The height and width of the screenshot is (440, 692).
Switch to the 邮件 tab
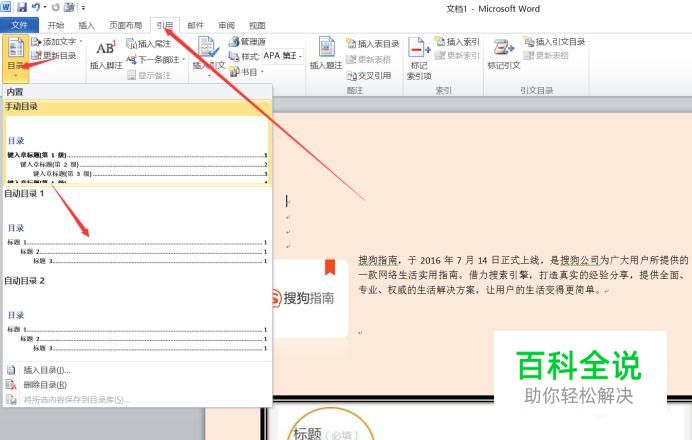tap(196, 25)
